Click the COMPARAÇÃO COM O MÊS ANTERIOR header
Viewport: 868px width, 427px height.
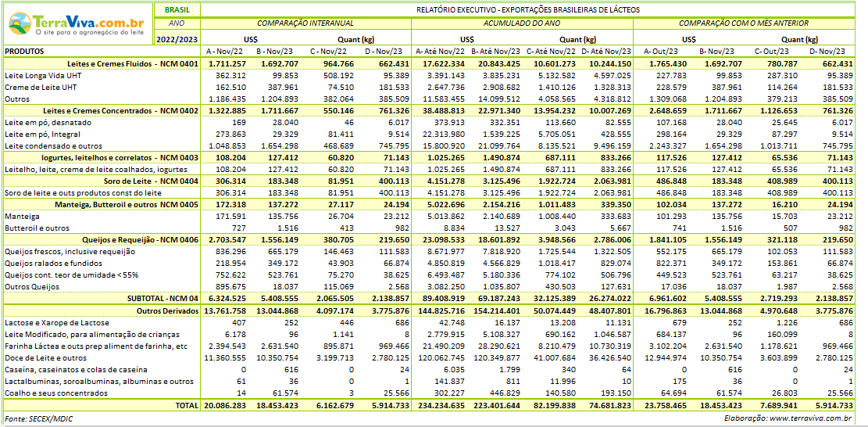pyautogui.click(x=743, y=23)
